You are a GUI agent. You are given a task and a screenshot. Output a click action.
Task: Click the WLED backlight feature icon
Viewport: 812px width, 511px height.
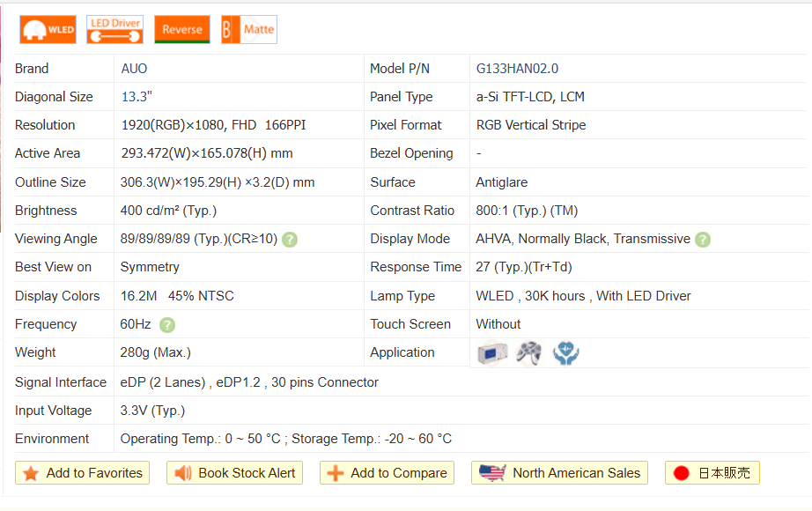pyautogui.click(x=48, y=29)
